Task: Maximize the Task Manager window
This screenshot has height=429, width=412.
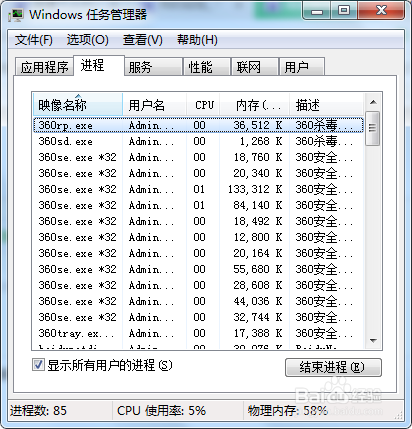Action: 344,11
